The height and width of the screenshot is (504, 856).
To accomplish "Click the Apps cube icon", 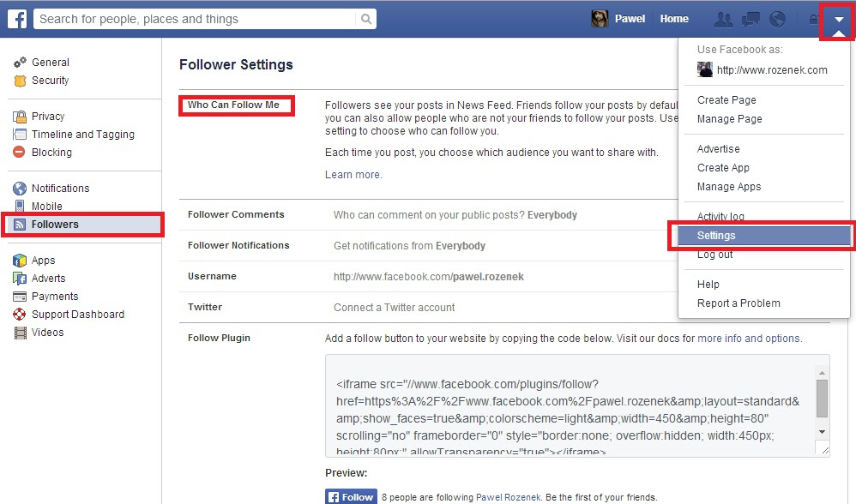I will (x=20, y=261).
